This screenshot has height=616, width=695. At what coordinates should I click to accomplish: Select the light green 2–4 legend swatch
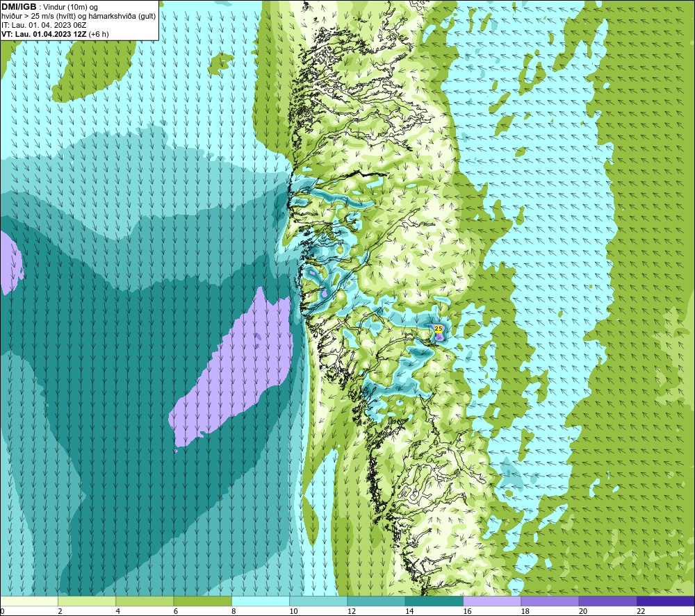(87, 601)
